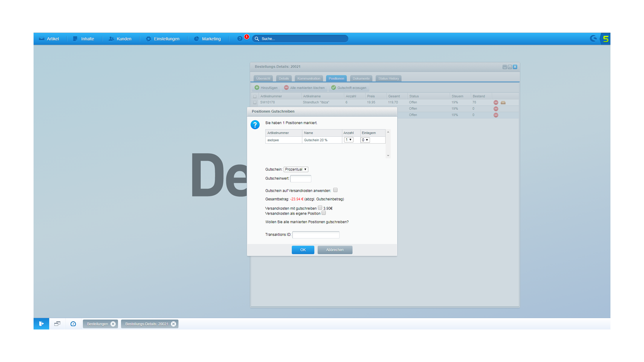Switch to the Details tab
This screenshot has width=644, height=362.
pyautogui.click(x=283, y=78)
